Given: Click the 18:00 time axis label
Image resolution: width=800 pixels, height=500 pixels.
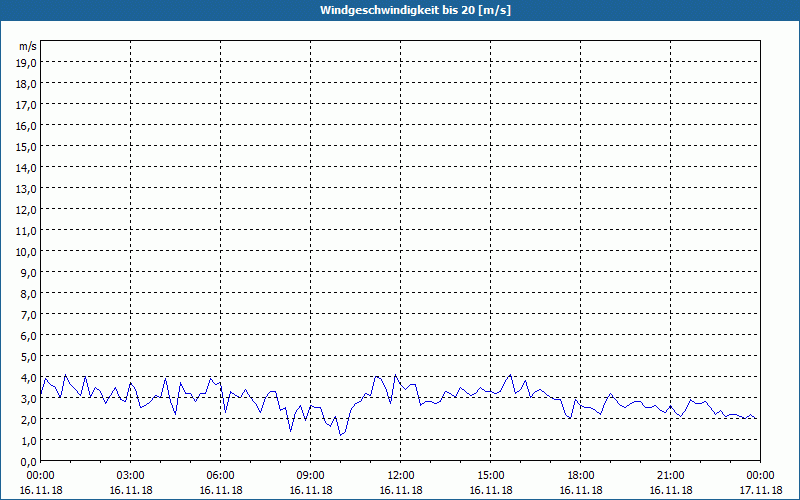Looking at the screenshot, I should coord(581,476).
